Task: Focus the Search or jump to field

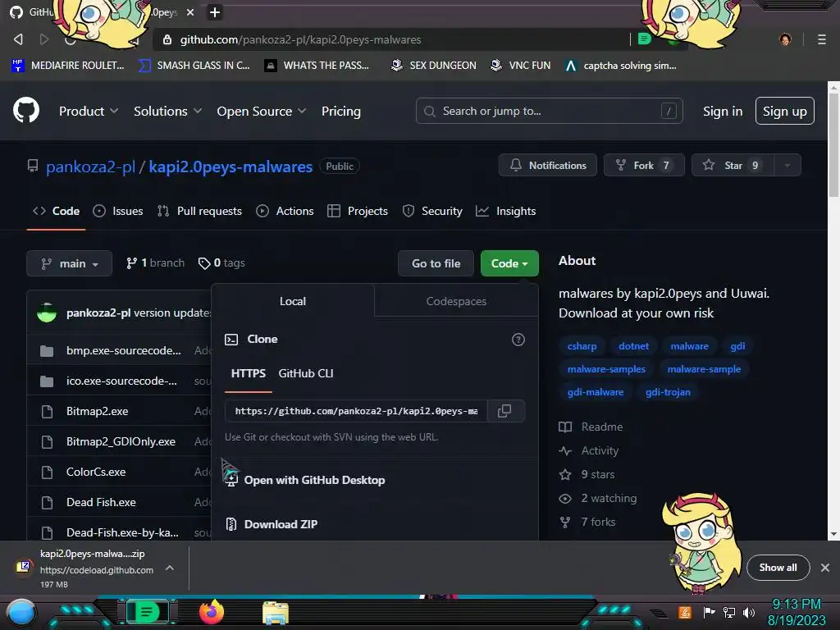Action: [x=549, y=111]
